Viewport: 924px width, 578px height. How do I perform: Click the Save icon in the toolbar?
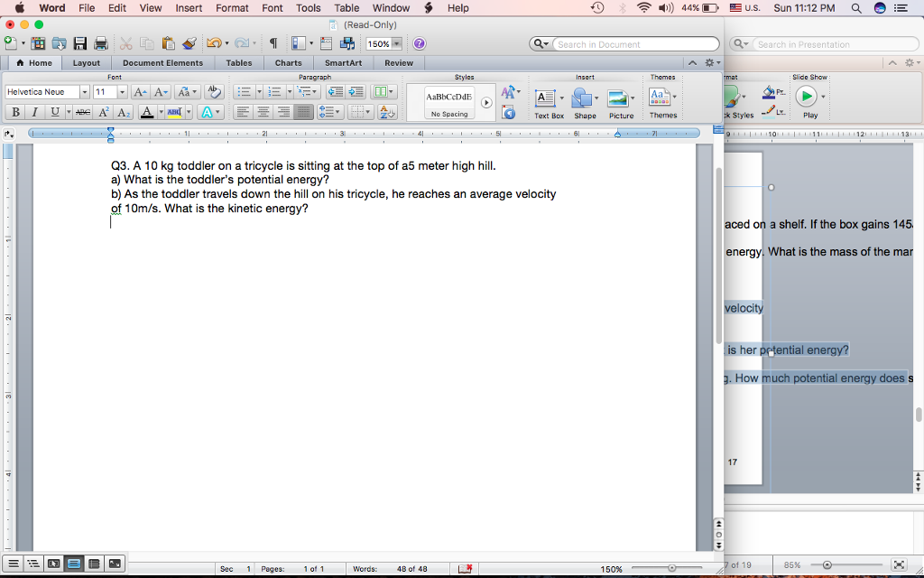[x=79, y=42]
